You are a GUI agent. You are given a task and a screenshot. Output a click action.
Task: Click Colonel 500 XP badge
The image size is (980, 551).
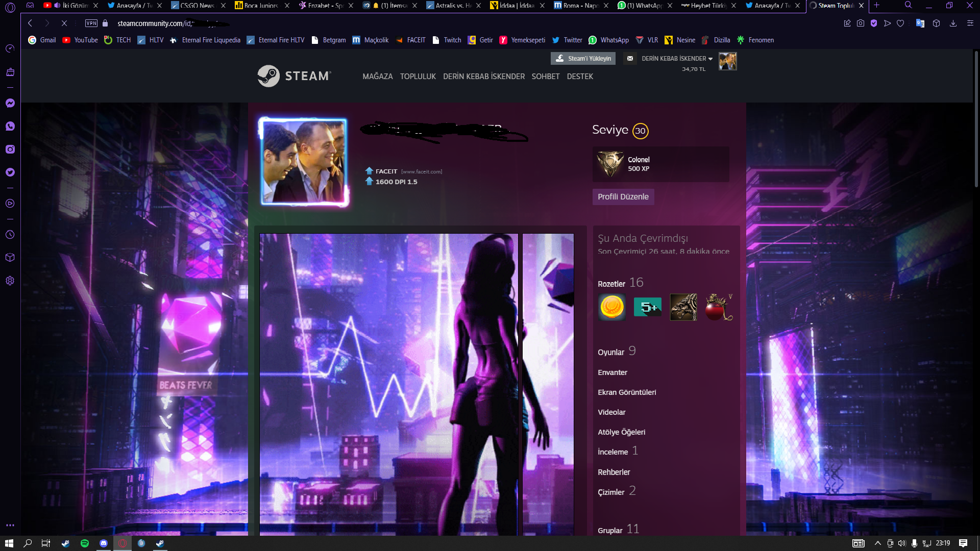(660, 164)
